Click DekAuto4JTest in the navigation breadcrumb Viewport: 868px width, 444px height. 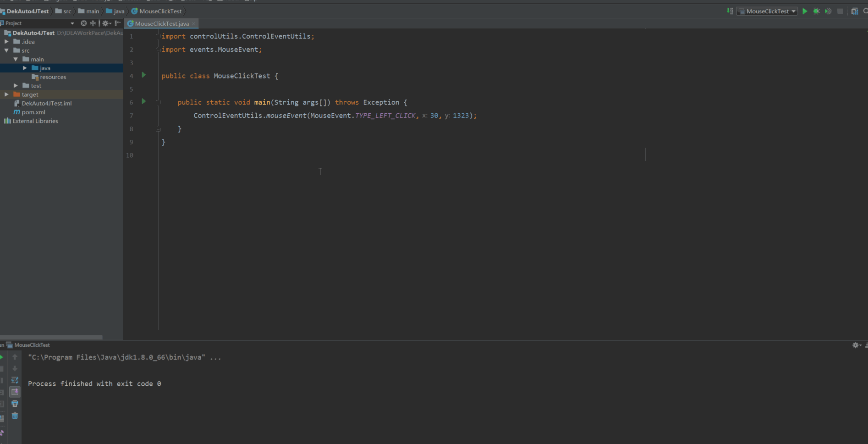point(27,11)
